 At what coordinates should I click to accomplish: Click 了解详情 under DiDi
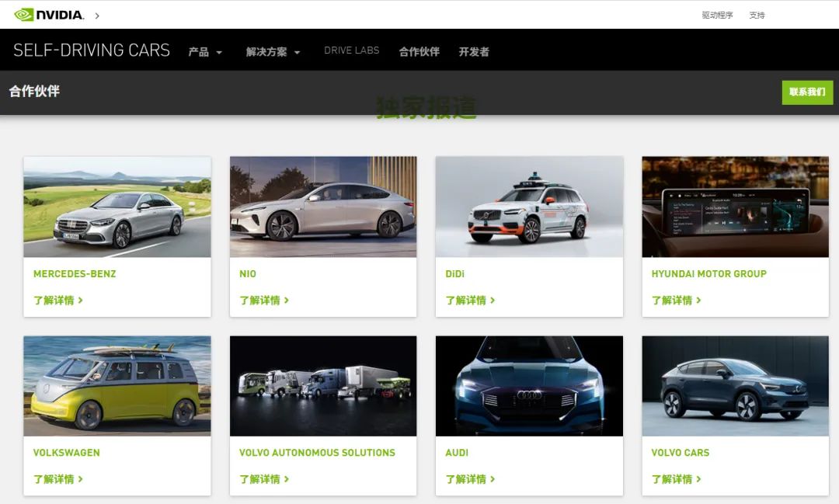pyautogui.click(x=470, y=301)
